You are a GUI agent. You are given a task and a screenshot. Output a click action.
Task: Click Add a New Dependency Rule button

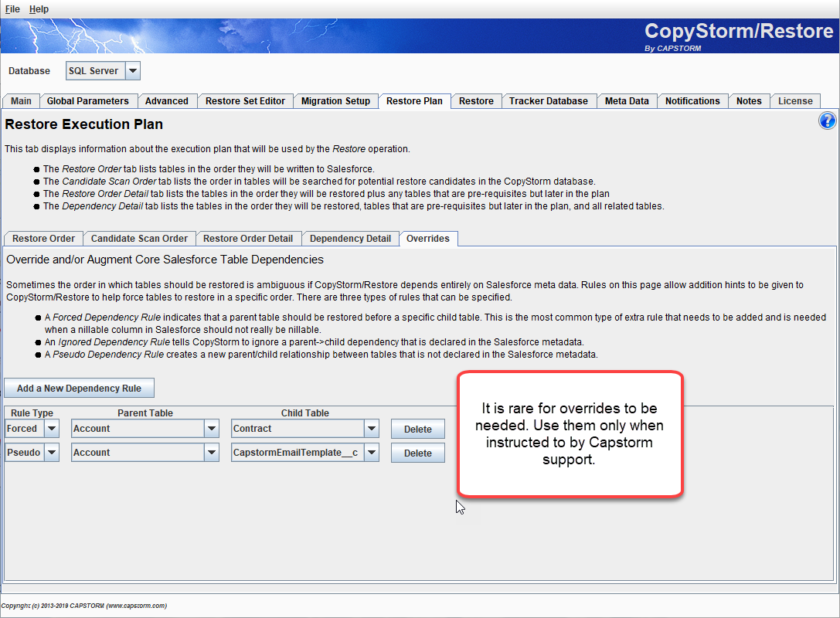click(80, 389)
